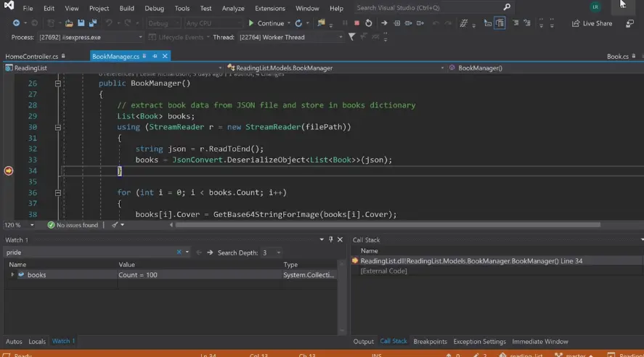The width and height of the screenshot is (644, 357).
Task: Click the Save file icon
Action: tap(82, 23)
